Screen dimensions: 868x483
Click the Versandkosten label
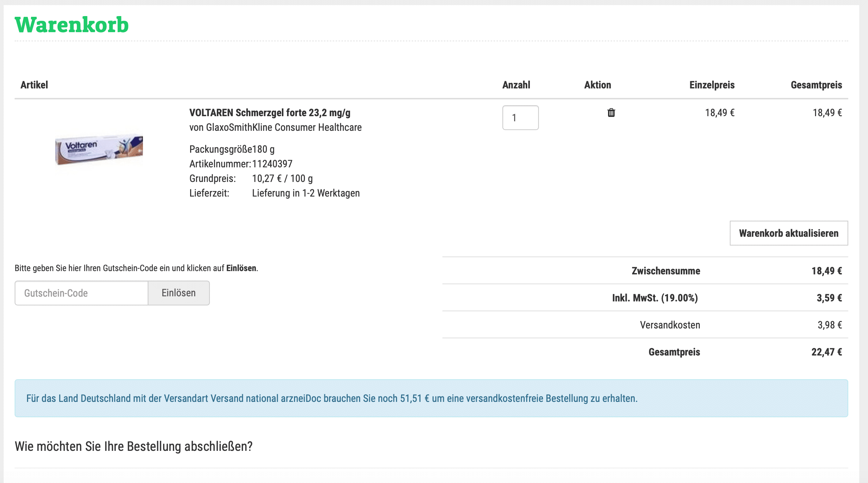coord(670,325)
